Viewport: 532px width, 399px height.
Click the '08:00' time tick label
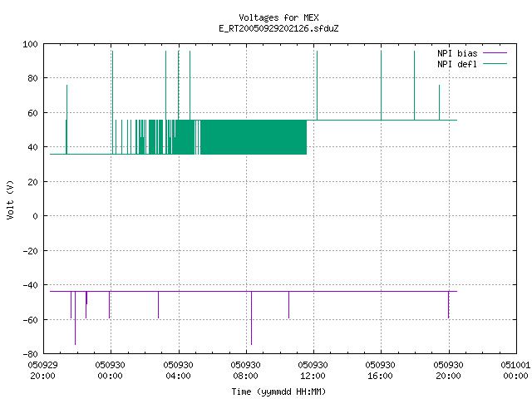(246, 376)
